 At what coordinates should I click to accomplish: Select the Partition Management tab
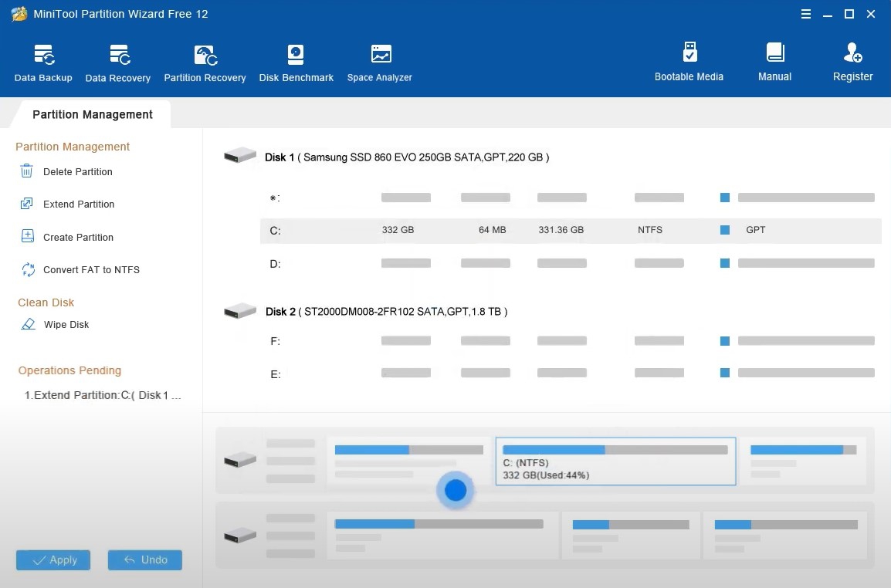click(93, 114)
